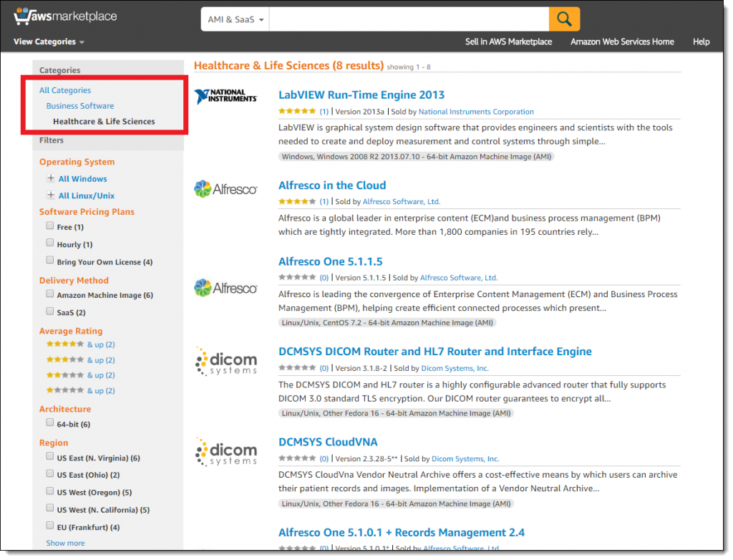
Task: Click Alfresco Software seller under Alfresco One 5.1.1.5
Action: click(x=459, y=278)
